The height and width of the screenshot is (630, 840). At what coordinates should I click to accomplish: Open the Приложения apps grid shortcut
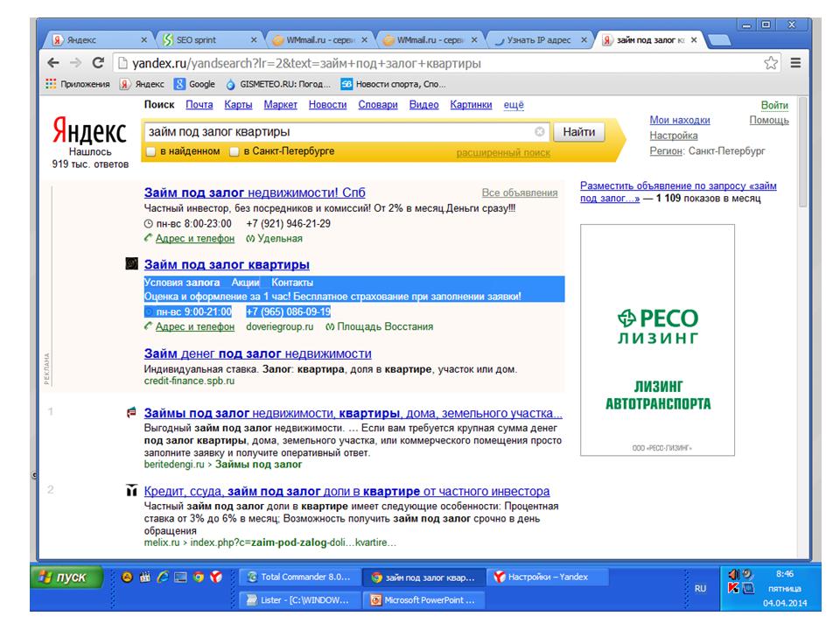point(78,84)
